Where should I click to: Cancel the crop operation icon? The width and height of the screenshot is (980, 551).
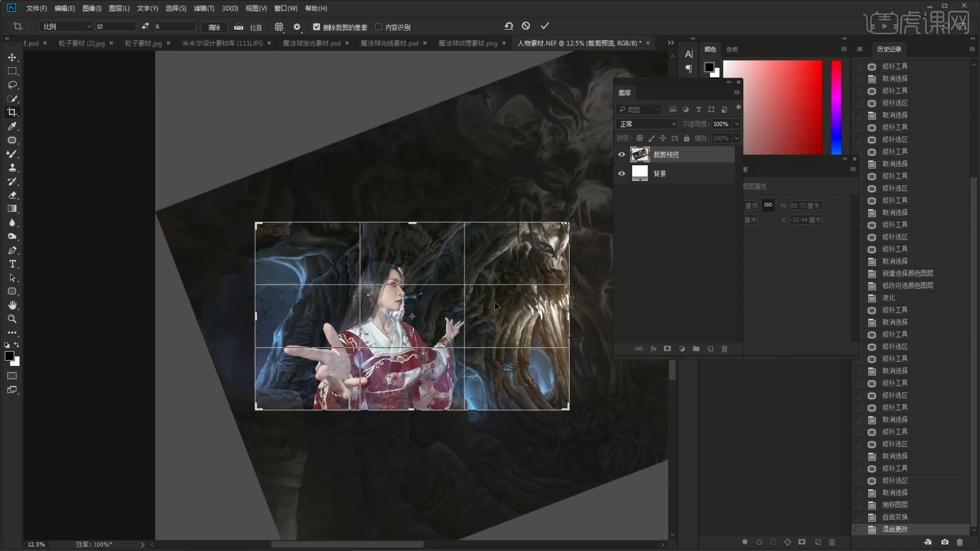(526, 26)
